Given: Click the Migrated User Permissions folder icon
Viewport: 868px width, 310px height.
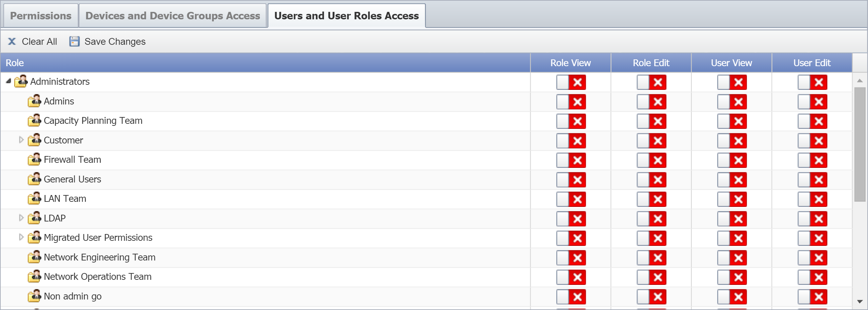Looking at the screenshot, I should (x=34, y=237).
